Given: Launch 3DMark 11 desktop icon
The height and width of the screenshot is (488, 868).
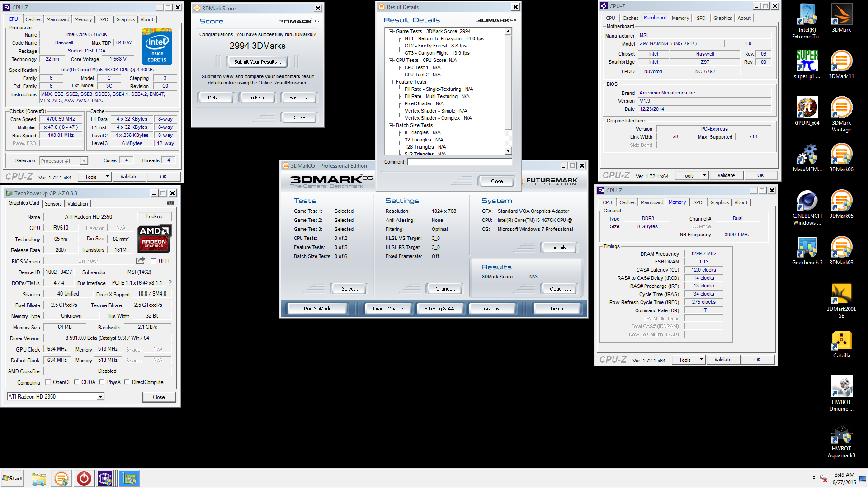Looking at the screenshot, I should 841,65.
